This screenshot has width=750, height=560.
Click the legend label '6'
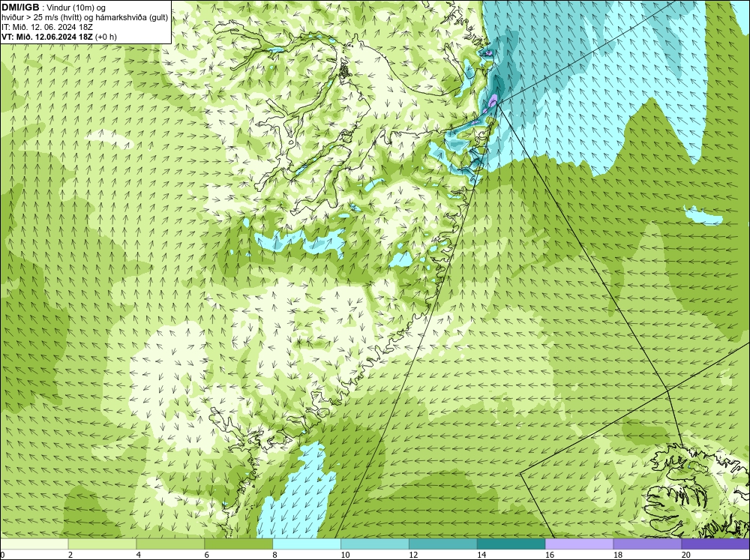(x=207, y=555)
